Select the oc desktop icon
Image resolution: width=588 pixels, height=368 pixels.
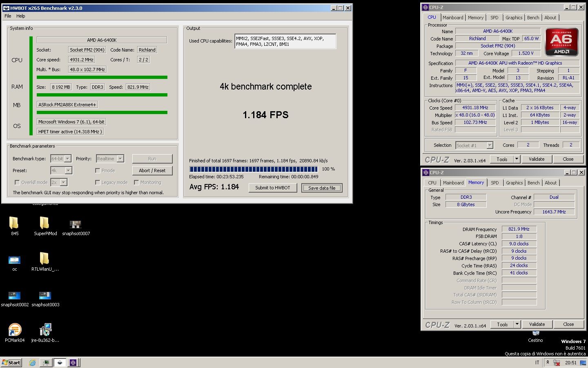point(14,260)
